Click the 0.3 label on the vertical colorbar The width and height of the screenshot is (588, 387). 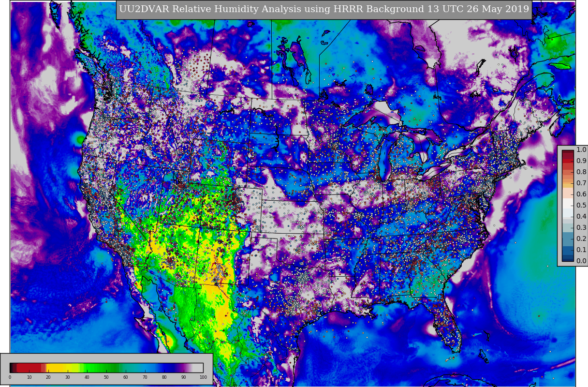[581, 227]
